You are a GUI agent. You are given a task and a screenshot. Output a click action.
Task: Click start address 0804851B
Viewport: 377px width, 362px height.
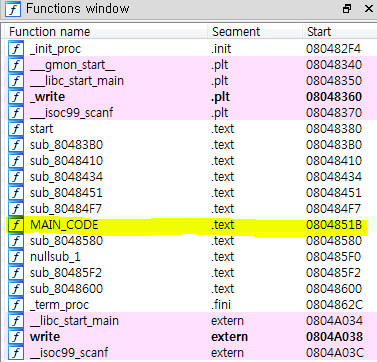[x=334, y=225]
